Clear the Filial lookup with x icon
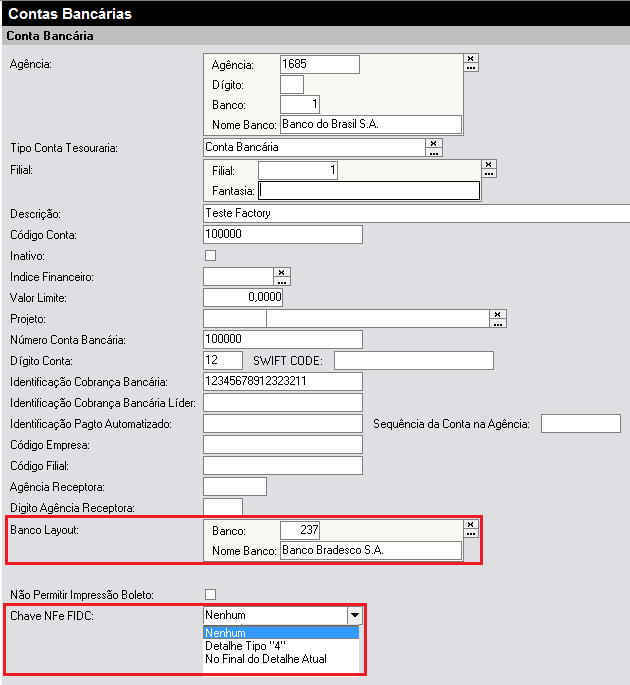The image size is (630, 685). [489, 164]
